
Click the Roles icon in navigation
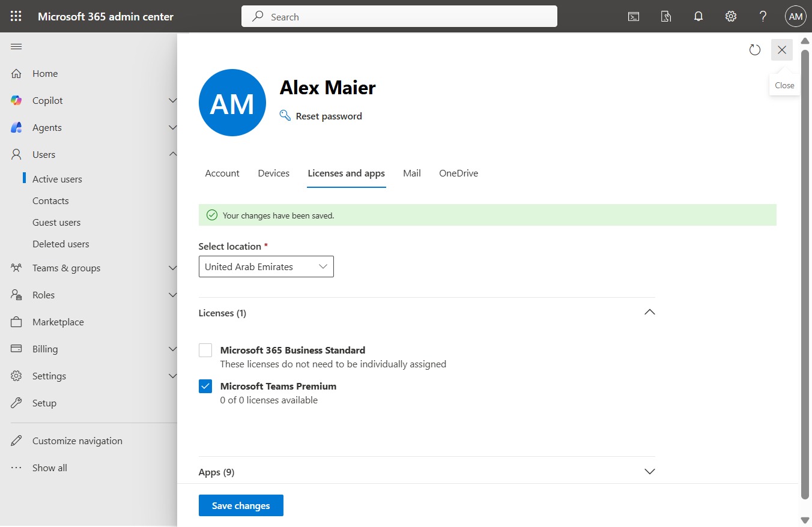click(x=17, y=295)
